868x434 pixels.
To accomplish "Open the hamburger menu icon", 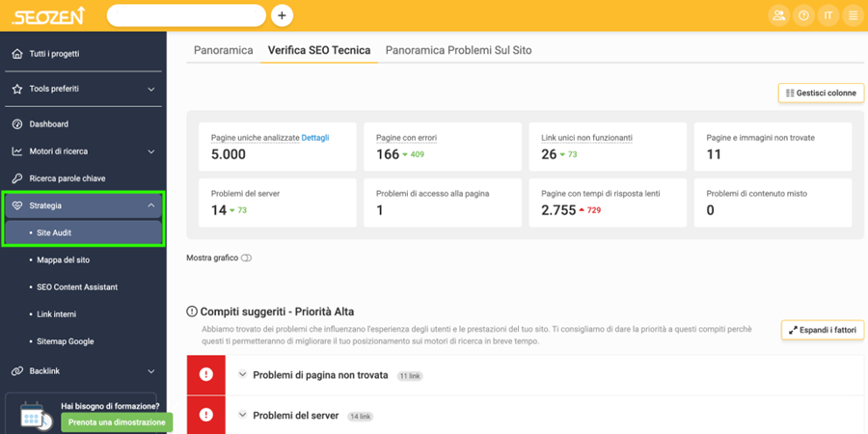I will point(853,15).
